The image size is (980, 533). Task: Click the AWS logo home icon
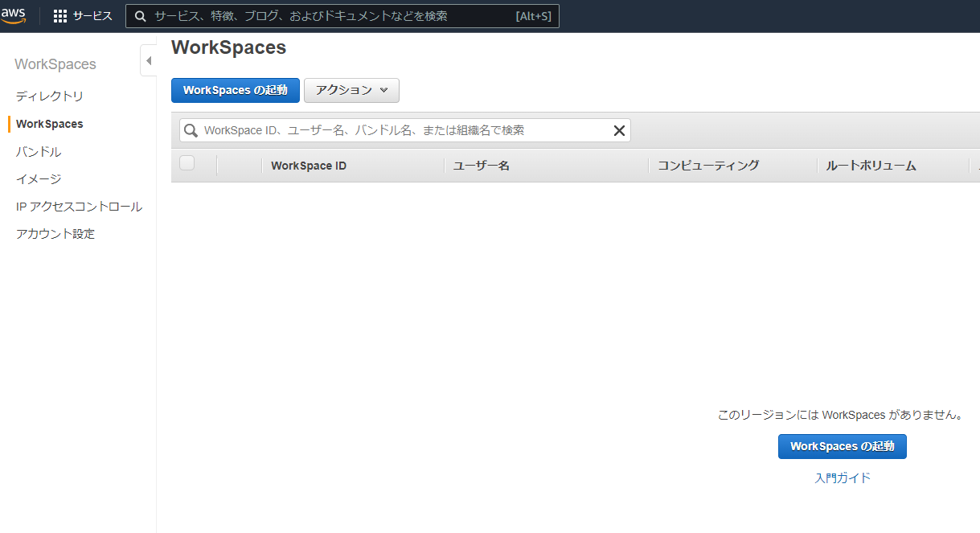(x=14, y=16)
